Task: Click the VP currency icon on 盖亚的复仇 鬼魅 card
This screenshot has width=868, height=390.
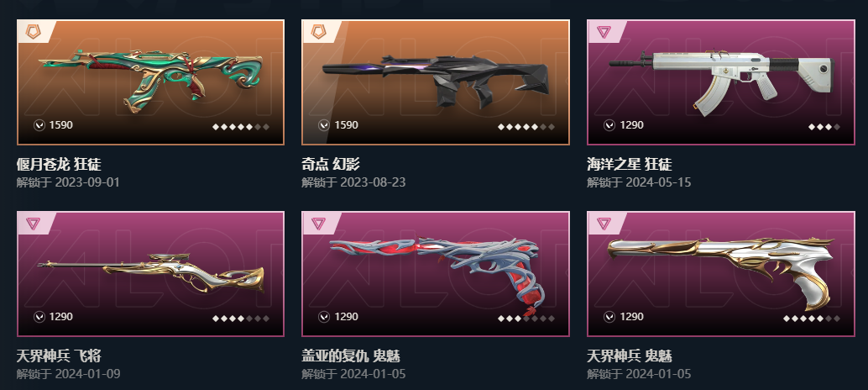Action: point(324,317)
